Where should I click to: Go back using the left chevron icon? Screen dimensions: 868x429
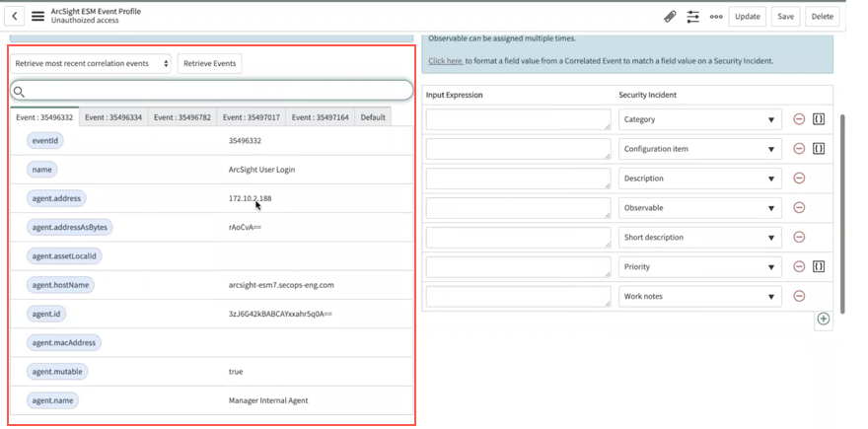coord(15,17)
